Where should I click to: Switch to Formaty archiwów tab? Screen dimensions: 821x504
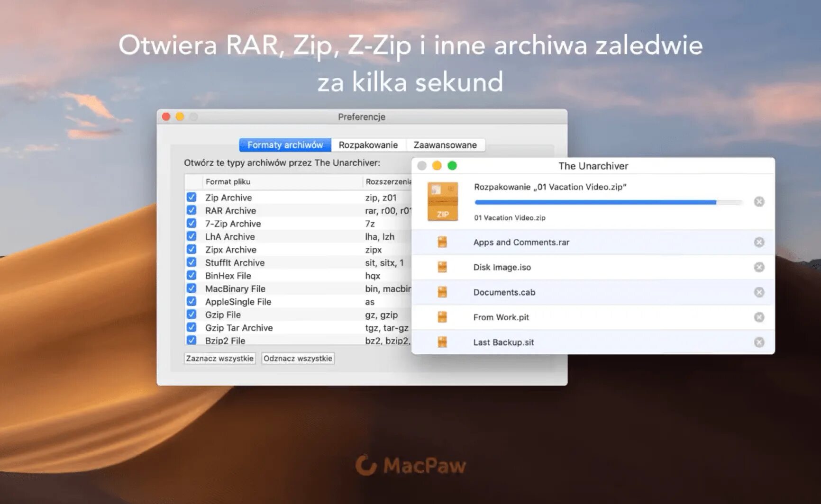[x=285, y=145]
